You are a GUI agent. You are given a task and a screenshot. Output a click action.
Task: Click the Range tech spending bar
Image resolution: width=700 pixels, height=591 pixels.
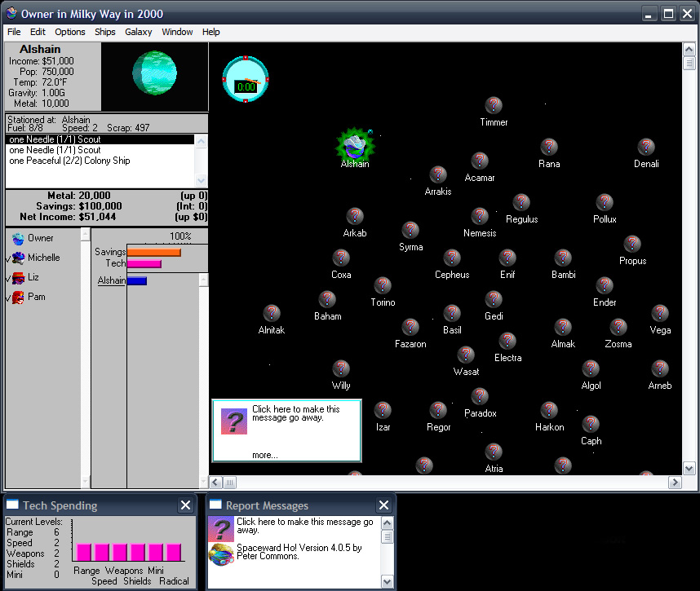[84, 552]
